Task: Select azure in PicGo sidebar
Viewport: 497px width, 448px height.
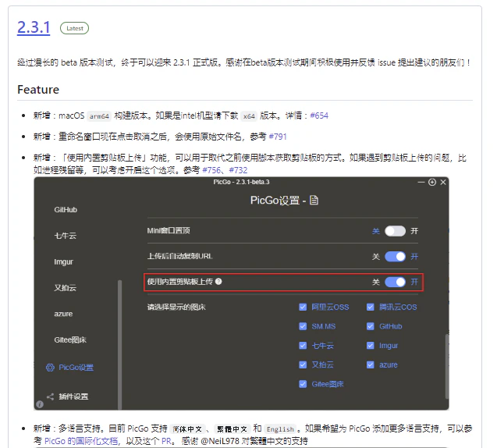Action: (x=63, y=314)
